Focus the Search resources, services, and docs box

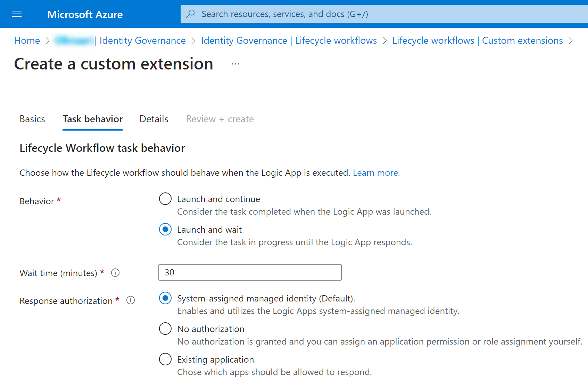pyautogui.click(x=382, y=14)
